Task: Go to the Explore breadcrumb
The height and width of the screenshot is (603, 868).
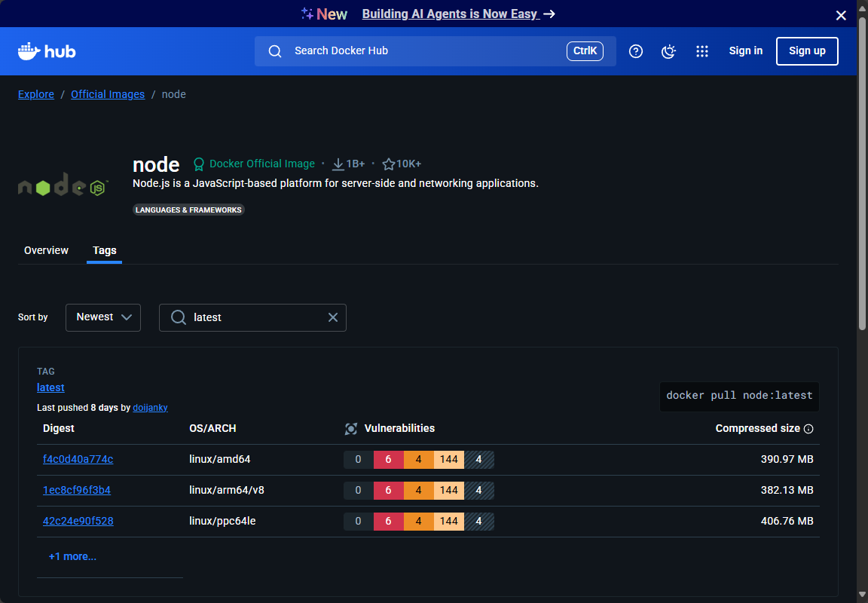Action: [36, 94]
